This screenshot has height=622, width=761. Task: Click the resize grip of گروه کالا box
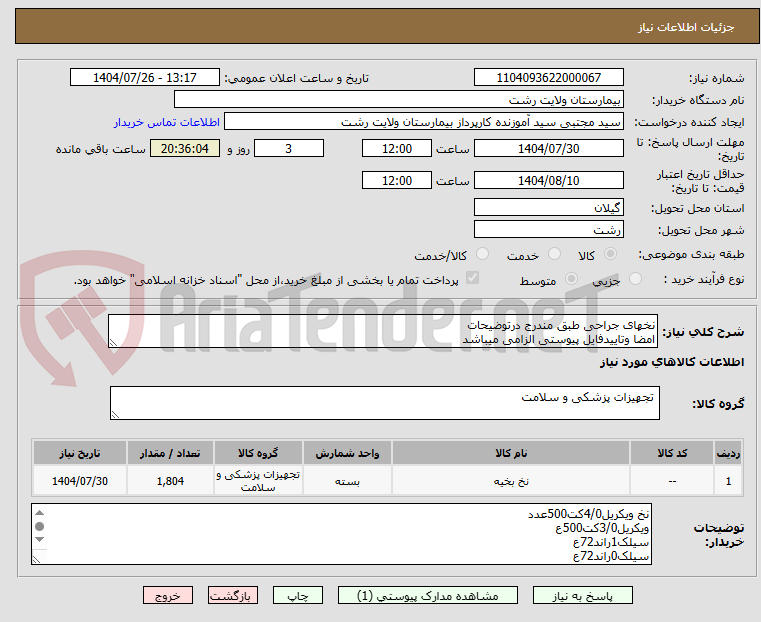115,415
